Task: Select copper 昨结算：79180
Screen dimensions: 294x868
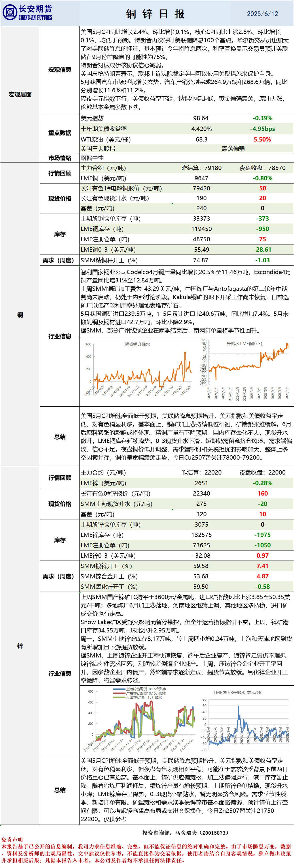Action: coord(202,168)
